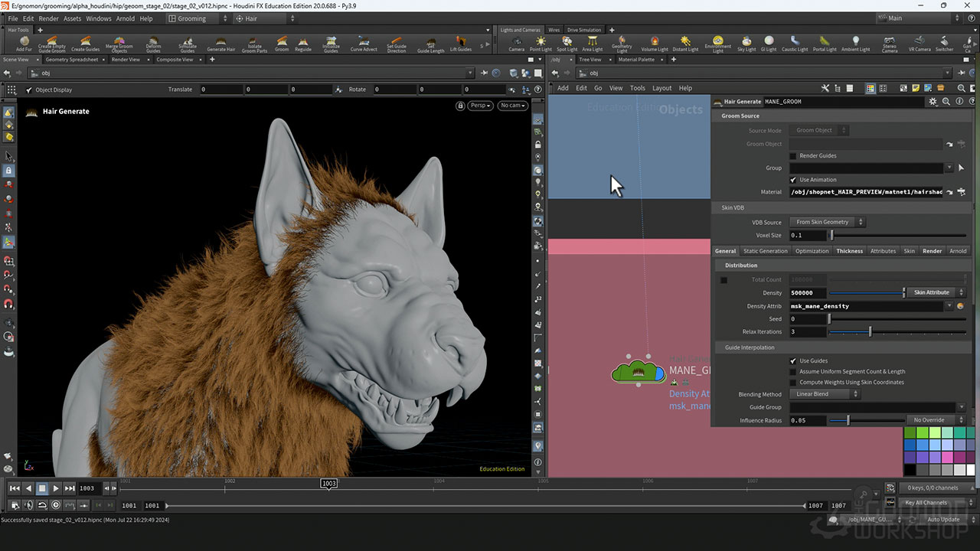Open the Arnold menu in menu bar
This screenshot has width=980, height=551.
[x=125, y=18]
